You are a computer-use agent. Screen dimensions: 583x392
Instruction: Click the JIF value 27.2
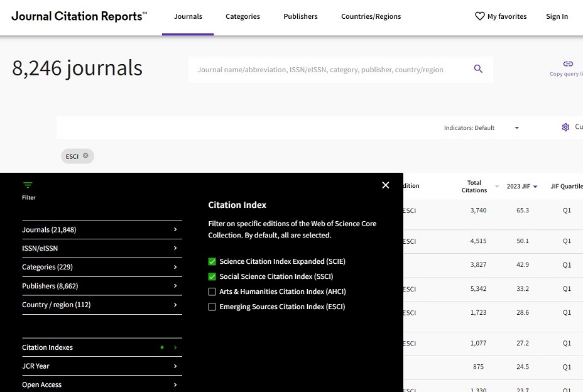coord(523,343)
